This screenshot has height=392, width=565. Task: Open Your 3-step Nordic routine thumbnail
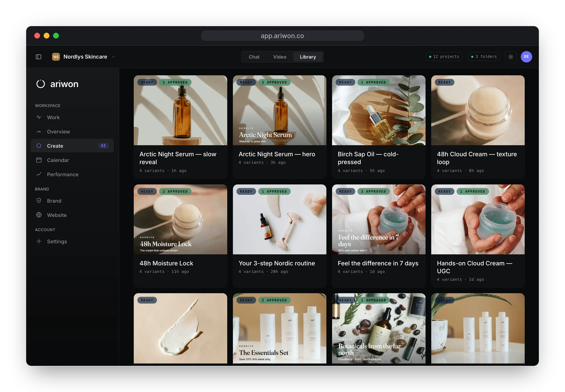tap(280, 219)
